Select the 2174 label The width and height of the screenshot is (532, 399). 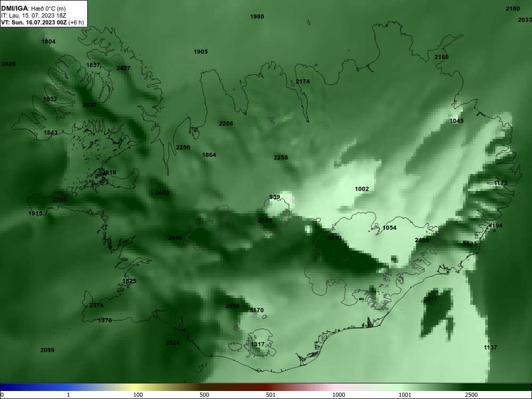click(303, 82)
